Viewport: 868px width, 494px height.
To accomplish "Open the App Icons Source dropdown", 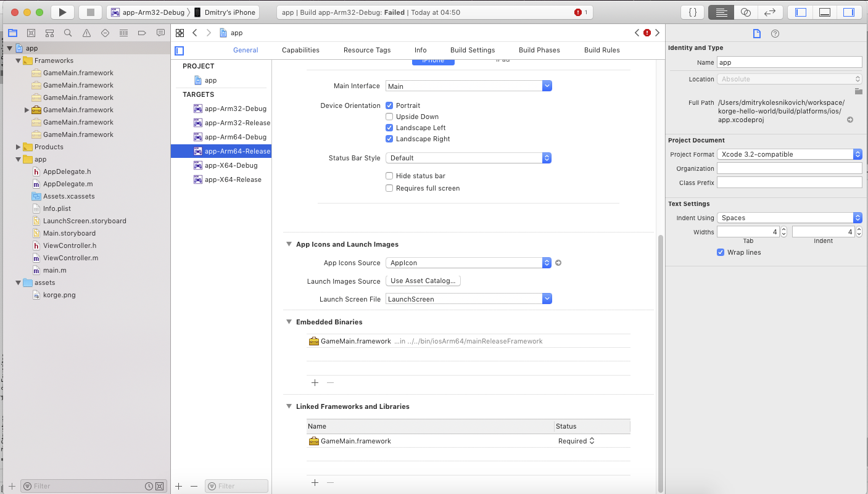I will 468,263.
